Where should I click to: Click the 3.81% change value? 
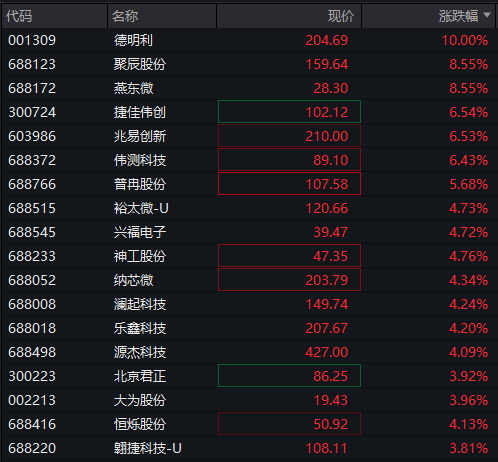pos(469,448)
